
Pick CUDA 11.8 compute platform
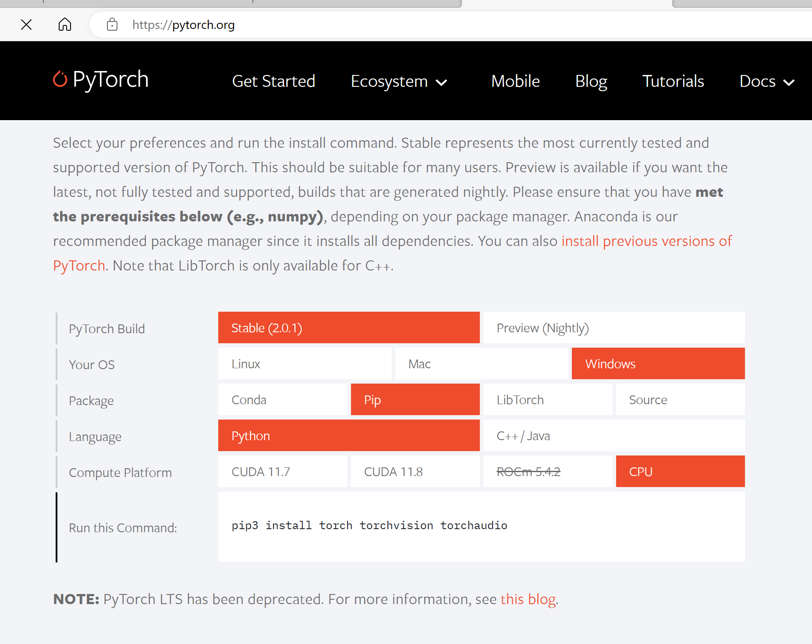click(x=415, y=472)
